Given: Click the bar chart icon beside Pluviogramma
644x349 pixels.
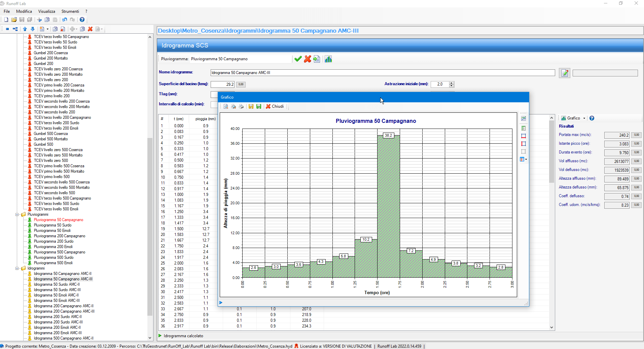Looking at the screenshot, I should pyautogui.click(x=328, y=59).
